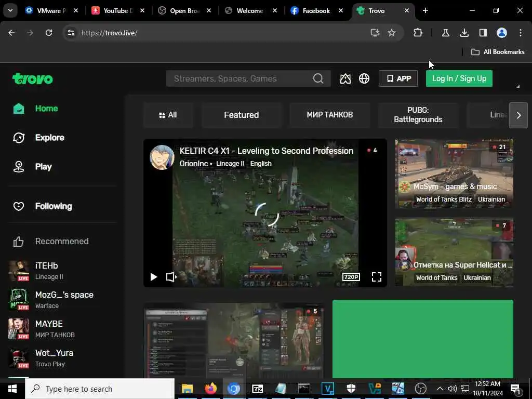This screenshot has height=399, width=532.
Task: Select the All category tab
Action: click(x=168, y=115)
